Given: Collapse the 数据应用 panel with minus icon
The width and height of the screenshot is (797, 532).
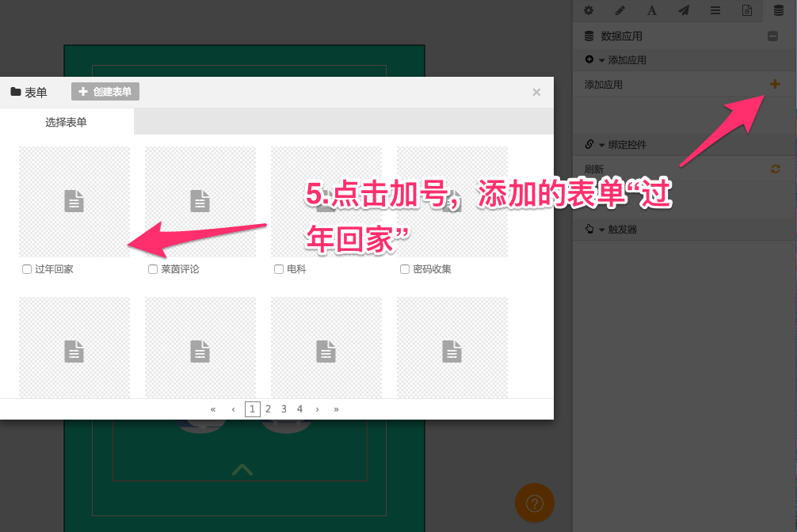Looking at the screenshot, I should tap(773, 36).
